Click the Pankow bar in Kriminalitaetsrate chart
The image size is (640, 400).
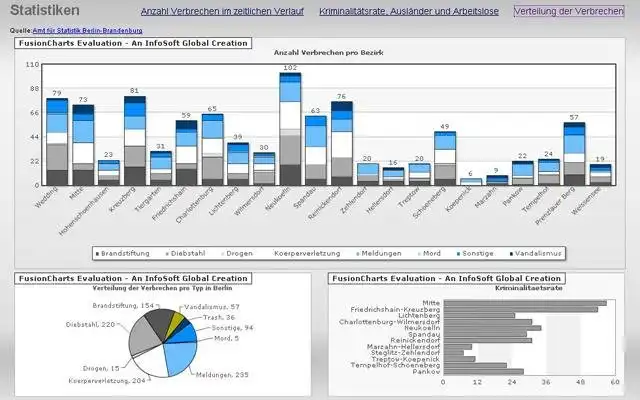484,372
